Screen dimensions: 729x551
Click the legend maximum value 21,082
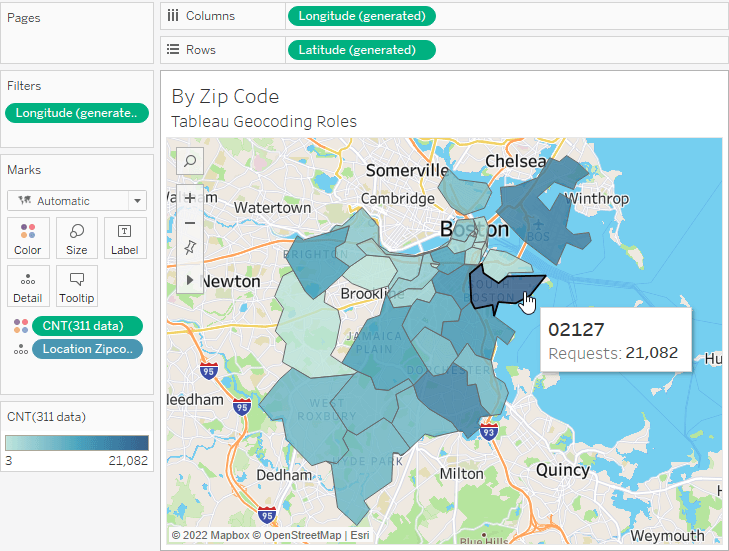click(128, 461)
